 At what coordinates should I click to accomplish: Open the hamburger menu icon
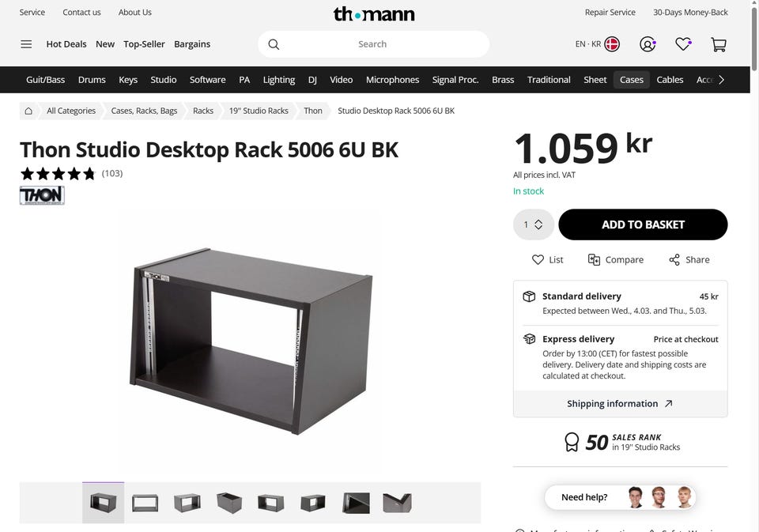point(26,44)
